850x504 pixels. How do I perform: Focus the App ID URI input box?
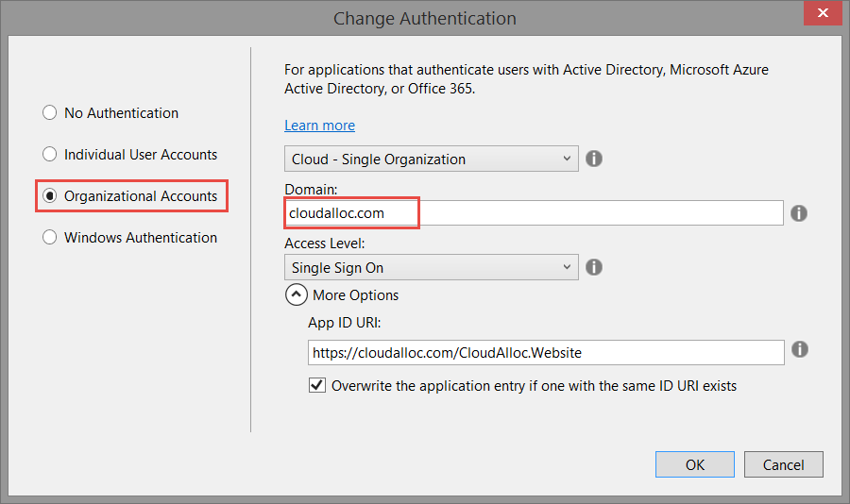click(545, 352)
